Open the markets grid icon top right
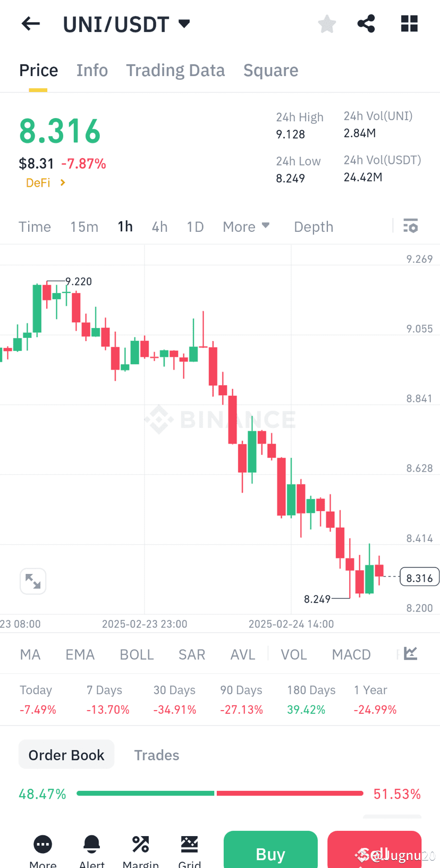 tap(409, 23)
